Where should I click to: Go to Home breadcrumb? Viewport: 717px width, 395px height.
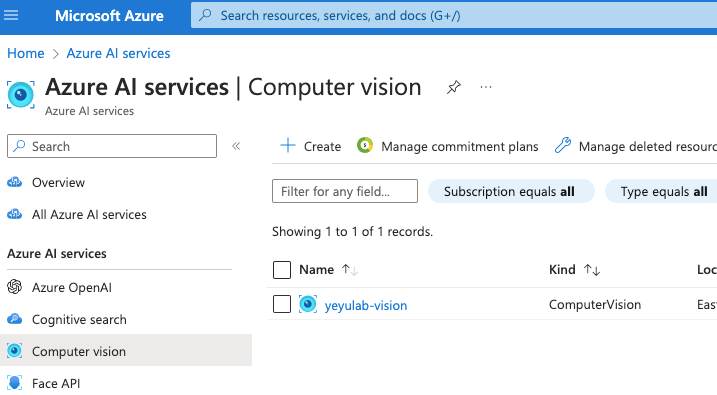pyautogui.click(x=26, y=53)
